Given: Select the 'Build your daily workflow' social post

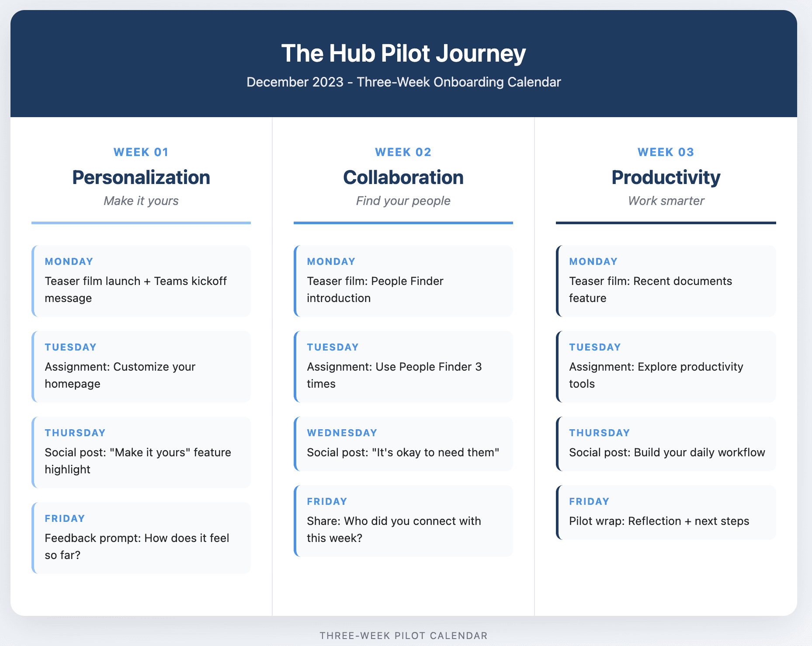Looking at the screenshot, I should pos(666,444).
